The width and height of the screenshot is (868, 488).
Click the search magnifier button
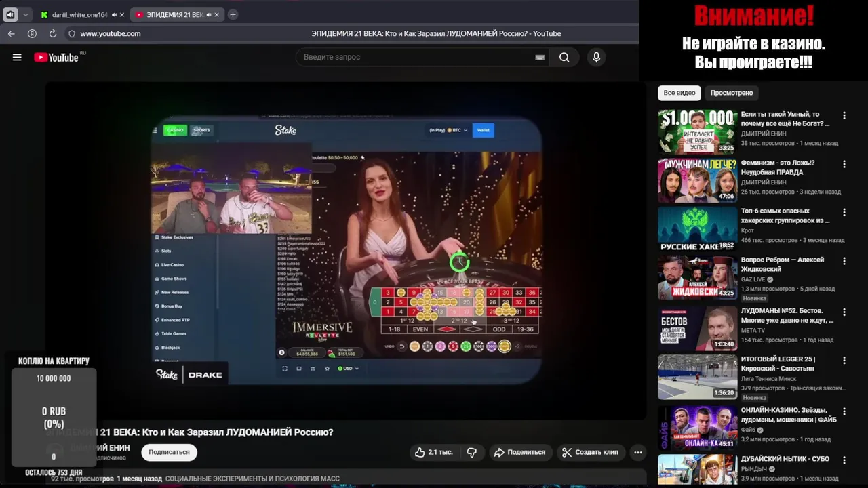click(564, 58)
